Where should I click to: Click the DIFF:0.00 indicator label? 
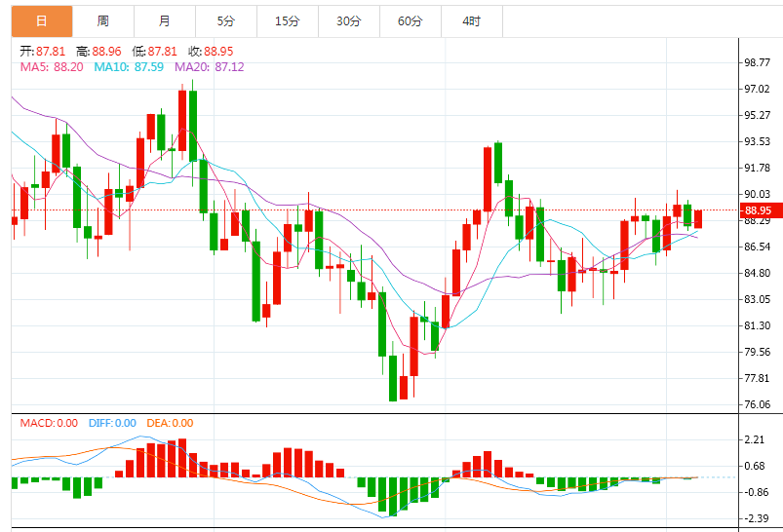[x=112, y=423]
